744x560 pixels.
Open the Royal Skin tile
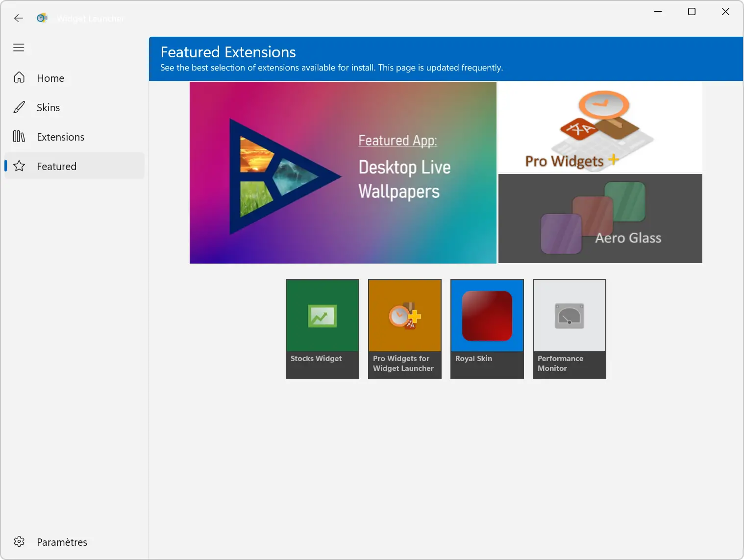tap(487, 329)
